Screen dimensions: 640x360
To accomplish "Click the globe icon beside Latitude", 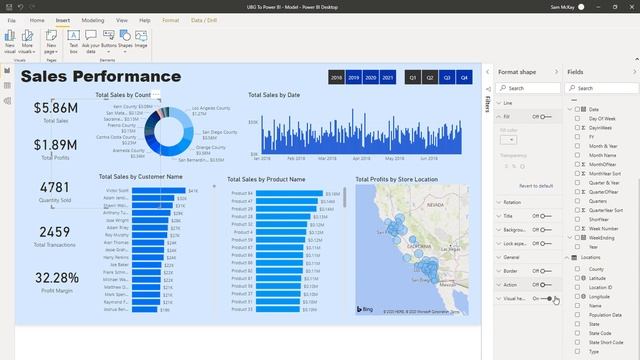I will click(x=584, y=278).
